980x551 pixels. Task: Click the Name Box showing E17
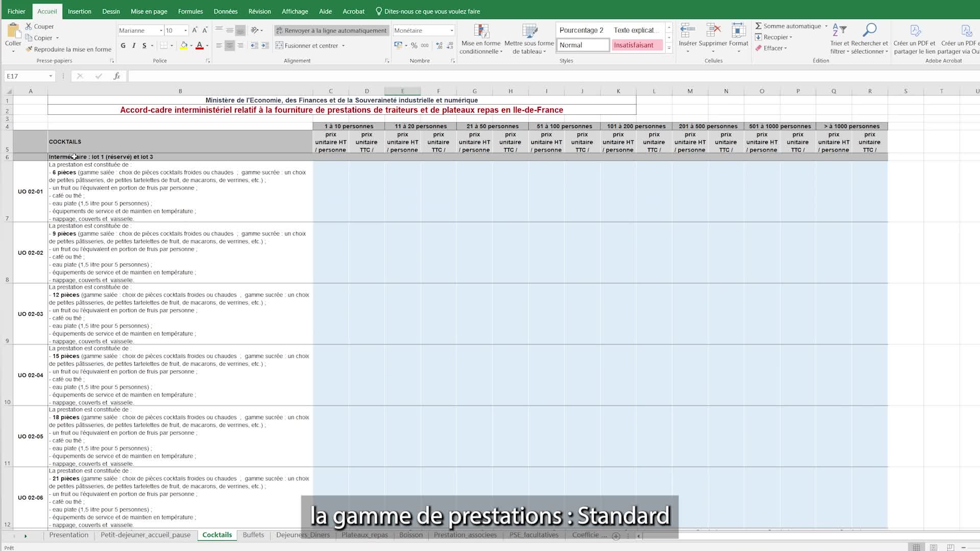pos(29,76)
